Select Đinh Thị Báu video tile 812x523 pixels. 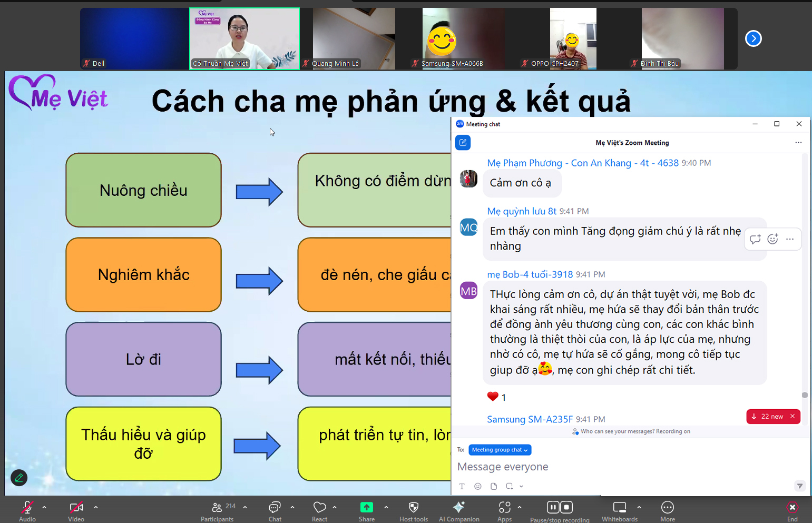point(683,38)
